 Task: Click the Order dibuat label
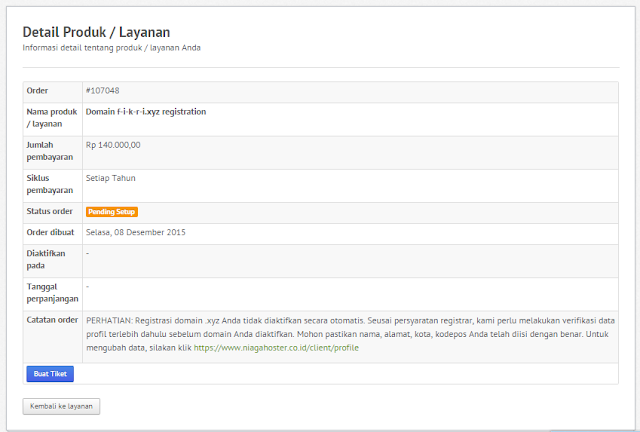pyautogui.click(x=50, y=232)
